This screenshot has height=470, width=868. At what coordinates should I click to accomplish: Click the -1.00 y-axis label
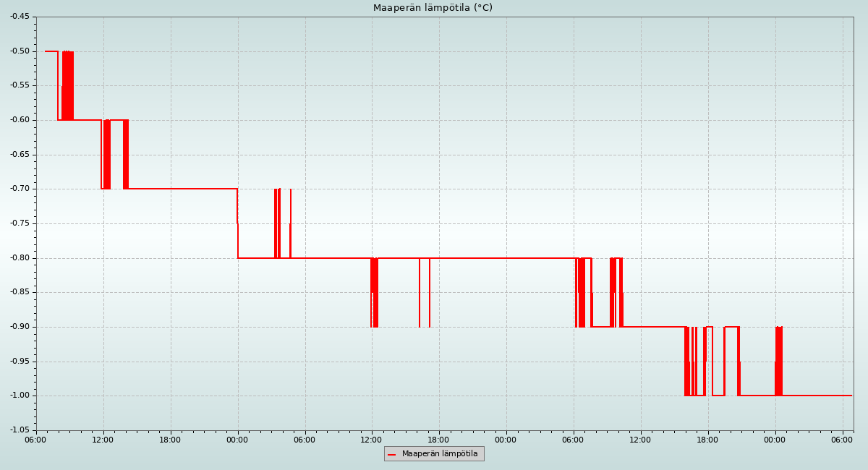coord(20,396)
